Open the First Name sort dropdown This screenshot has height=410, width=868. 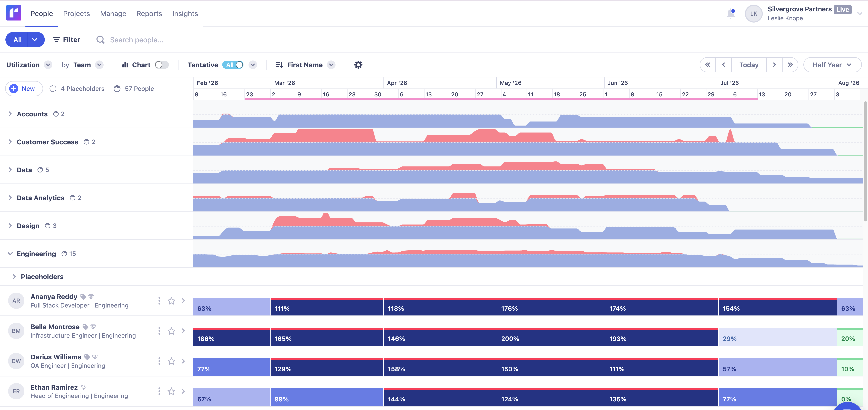coord(305,65)
